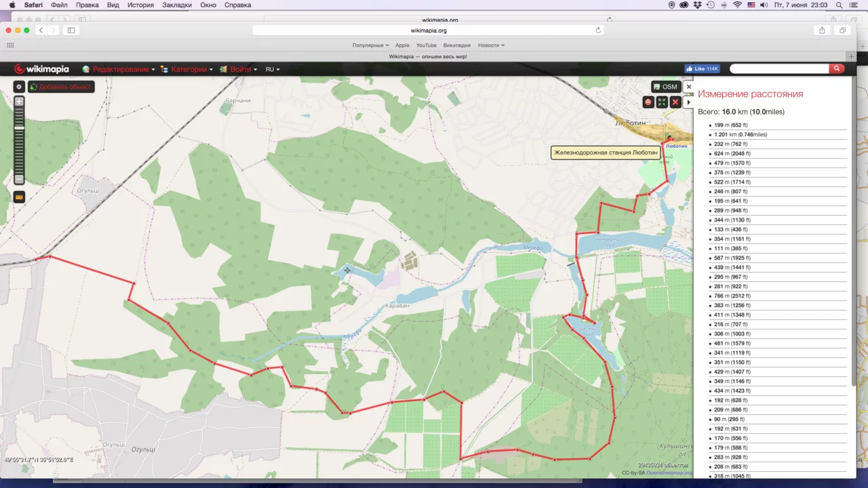Go back with Safari's back arrow
Screen dimensions: 868x488
(x=41, y=30)
